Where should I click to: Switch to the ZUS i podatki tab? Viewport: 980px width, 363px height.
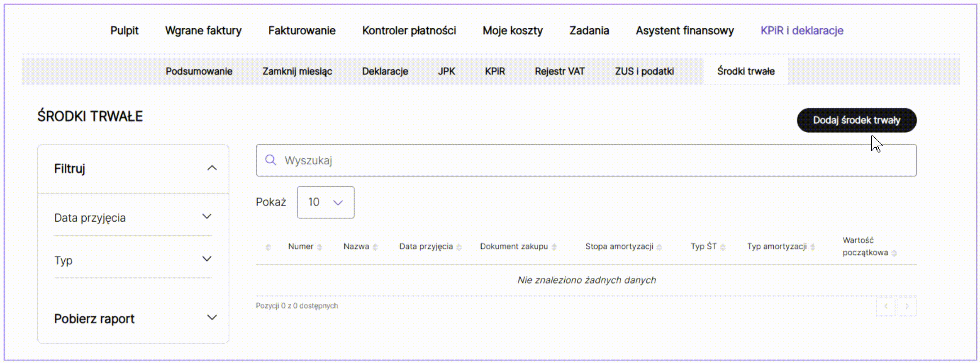coord(644,71)
